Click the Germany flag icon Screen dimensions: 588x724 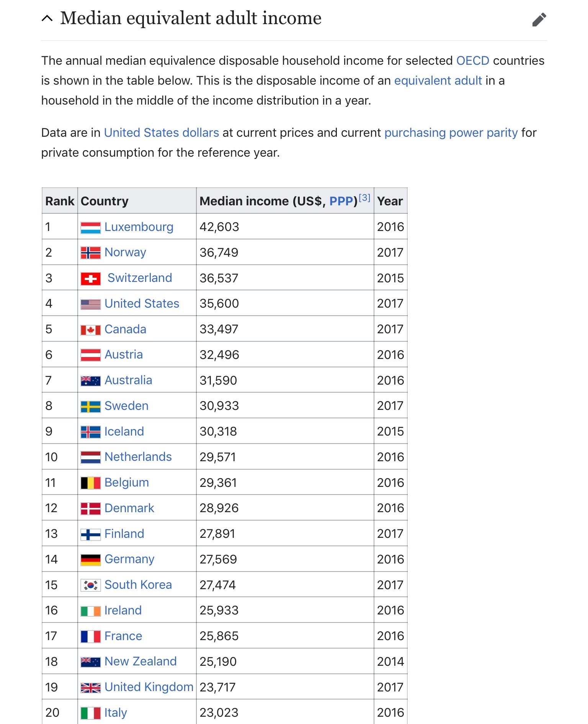point(91,560)
